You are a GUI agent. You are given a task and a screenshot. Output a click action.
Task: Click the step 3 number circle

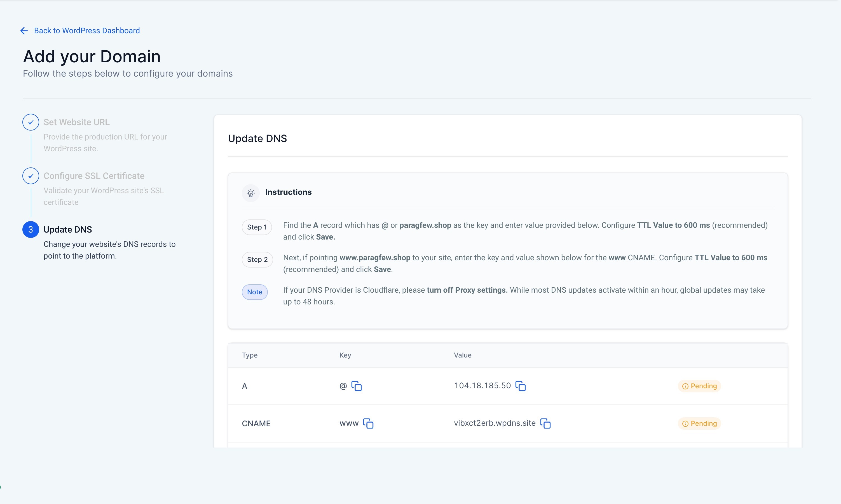click(31, 229)
